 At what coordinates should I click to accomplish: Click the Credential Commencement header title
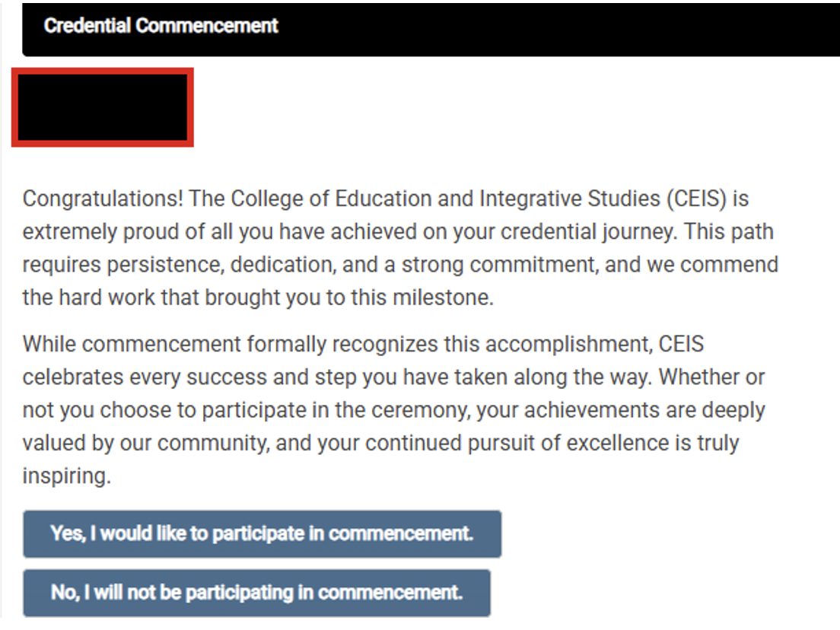(x=161, y=26)
